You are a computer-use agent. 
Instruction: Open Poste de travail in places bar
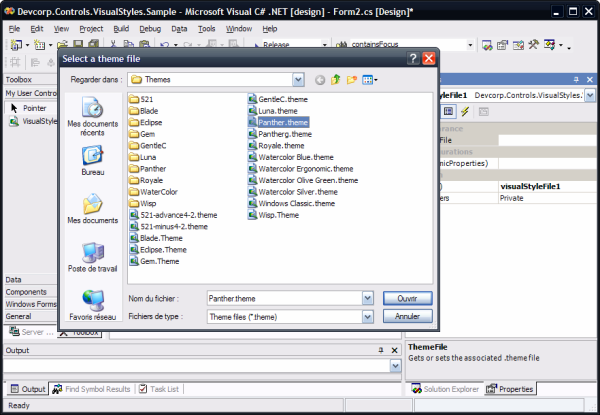(x=92, y=257)
